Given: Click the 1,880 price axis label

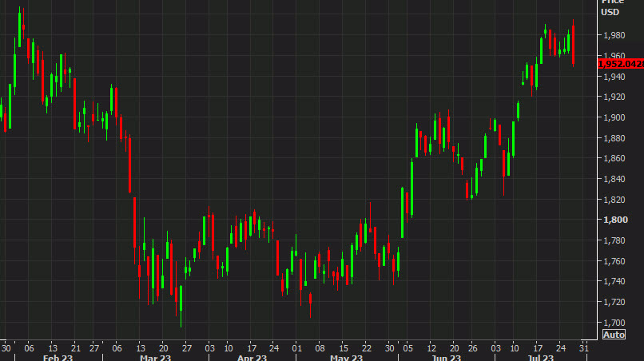Looking at the screenshot, I should [614, 138].
